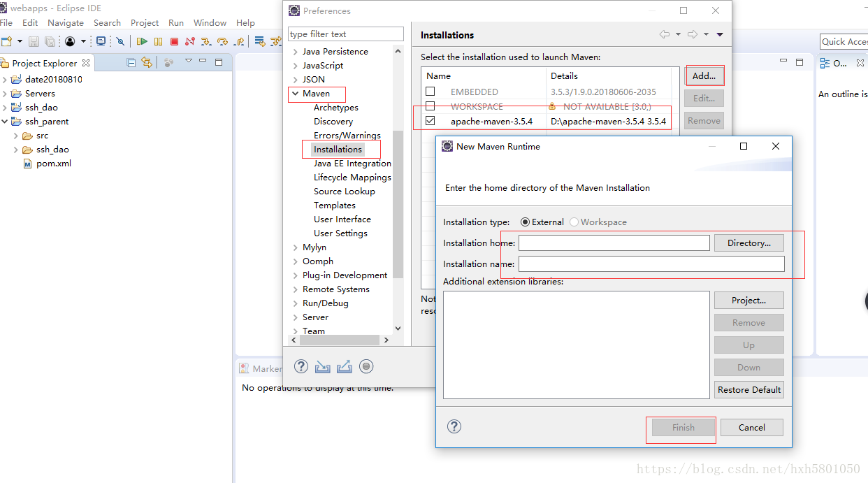The image size is (868, 483).
Task: Click the back navigation arrow in Preferences
Action: 665,34
